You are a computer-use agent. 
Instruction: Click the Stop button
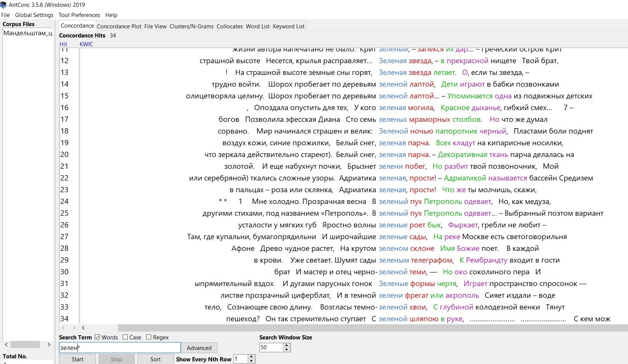click(116, 359)
